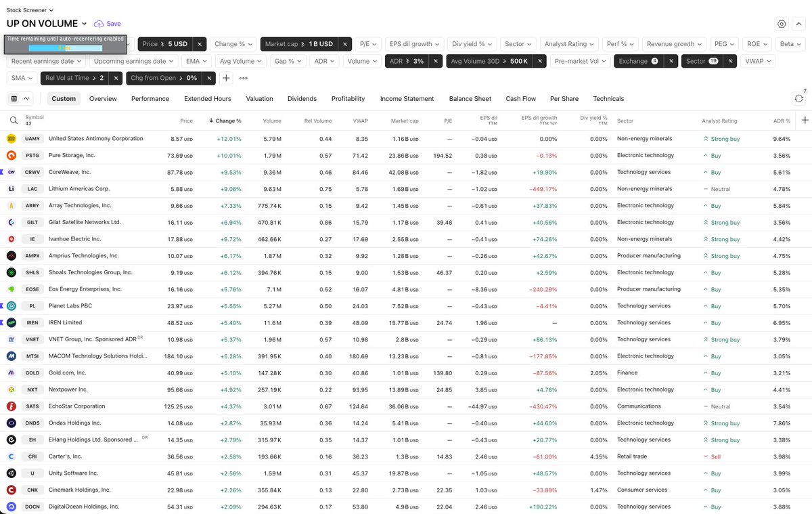Switch to the Extended Hours tab
This screenshot has width=812, height=514.
208,99
